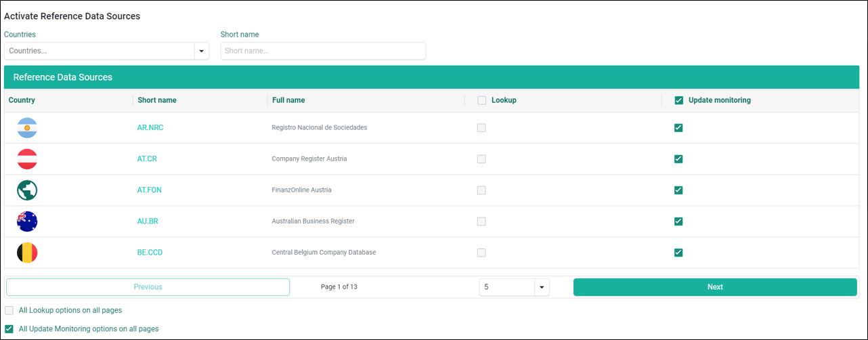Uncheck All Update Monitoring options on all pages

click(9, 329)
